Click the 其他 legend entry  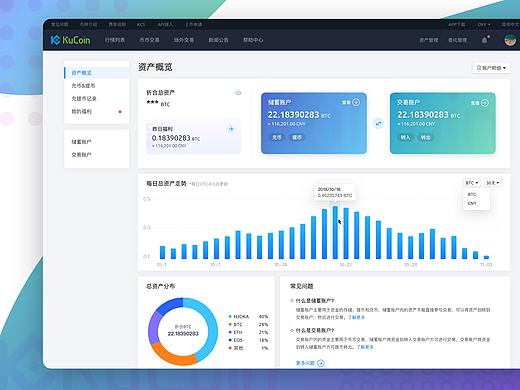point(248,348)
